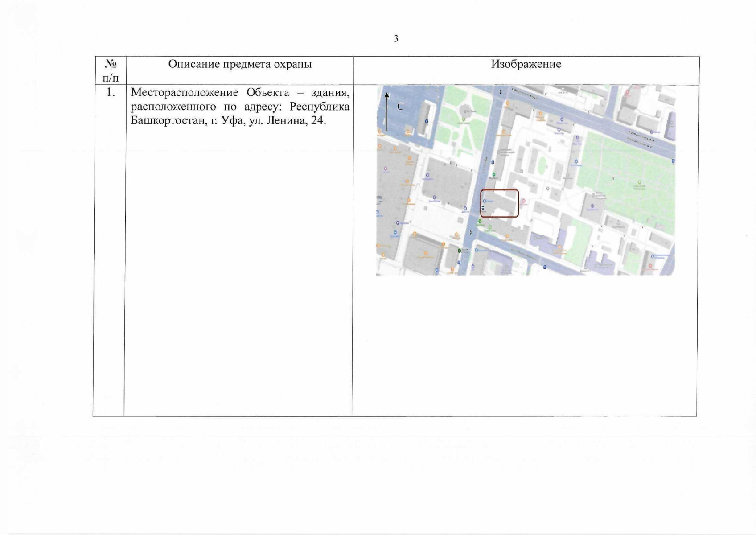
Task: Select the purple marker at map's left side
Action: (x=385, y=168)
